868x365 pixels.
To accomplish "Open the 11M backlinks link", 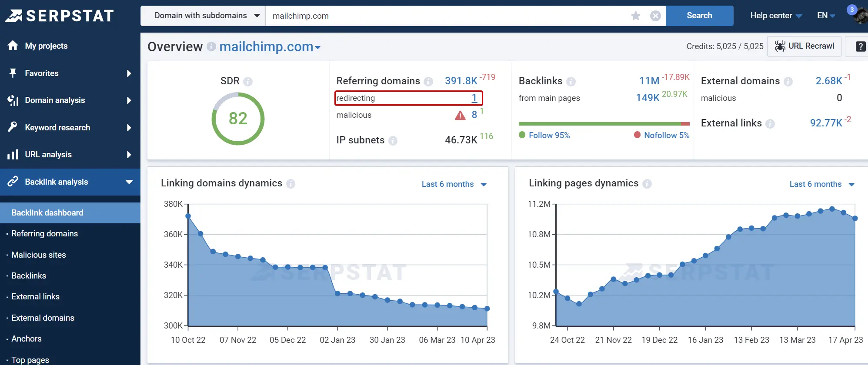I will (649, 81).
